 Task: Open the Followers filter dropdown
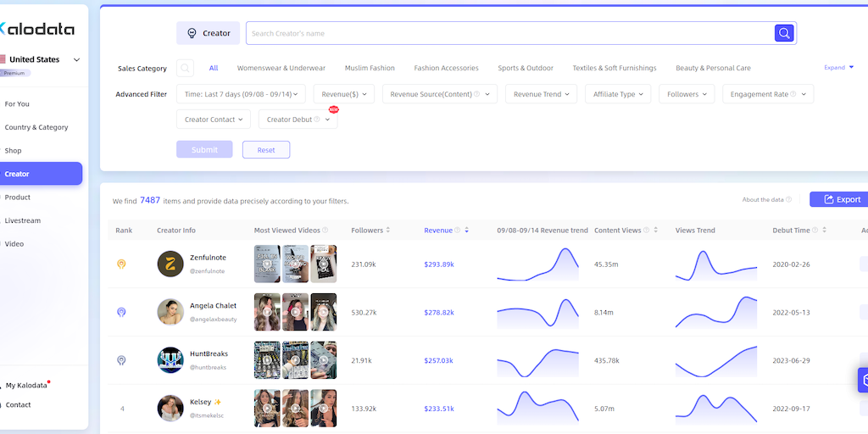[x=687, y=94]
